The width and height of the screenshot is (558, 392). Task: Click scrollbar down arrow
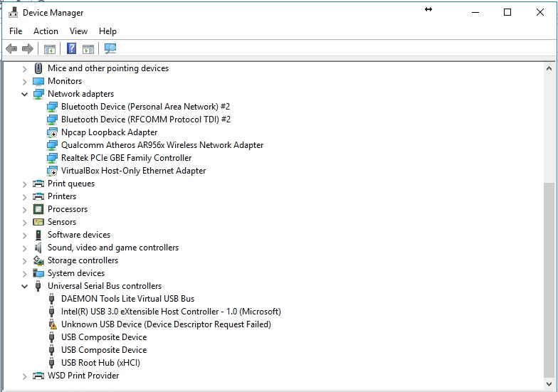(549, 384)
